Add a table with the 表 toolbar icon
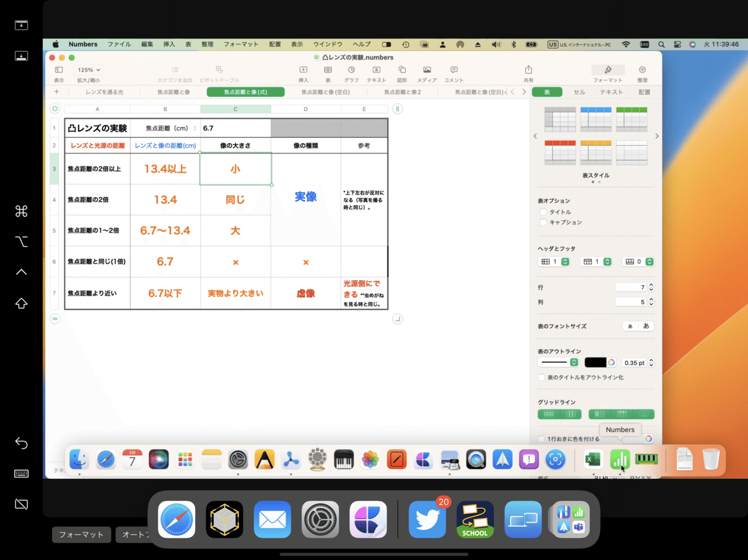Viewport: 748px width, 560px height. [328, 70]
